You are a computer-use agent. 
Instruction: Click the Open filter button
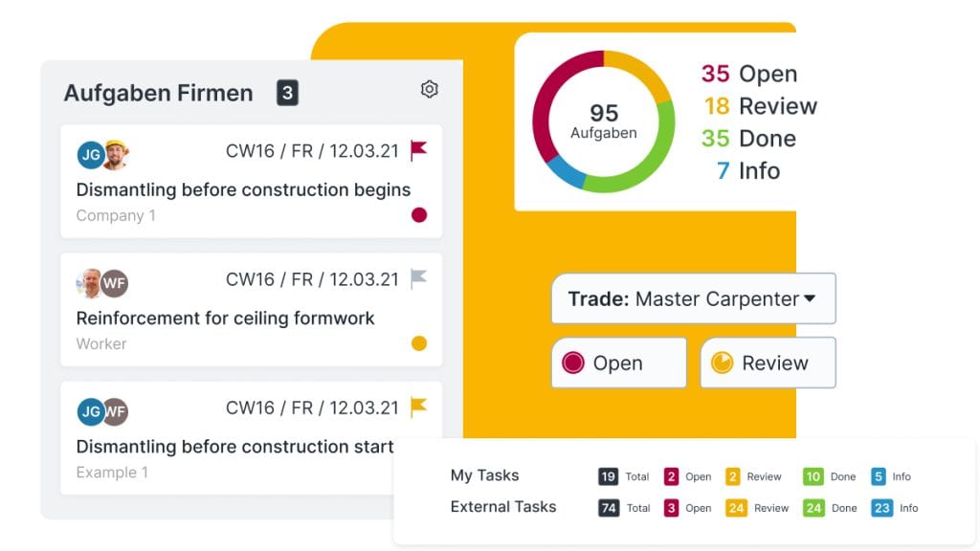[618, 362]
